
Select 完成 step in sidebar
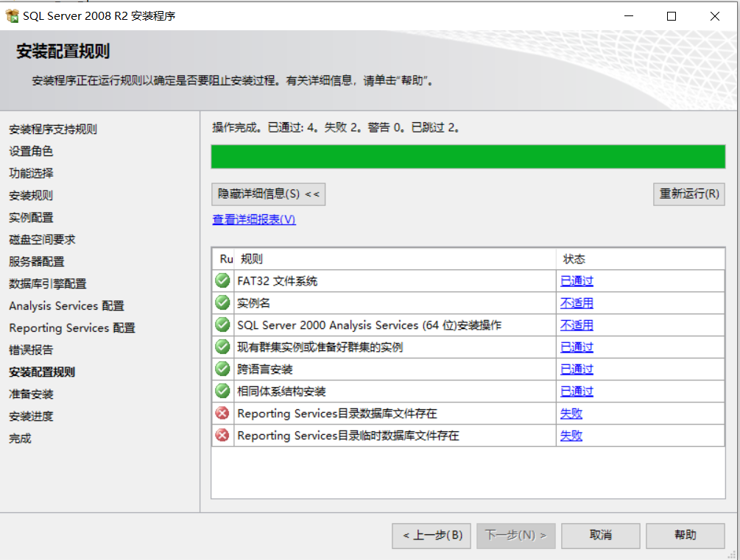(x=21, y=439)
